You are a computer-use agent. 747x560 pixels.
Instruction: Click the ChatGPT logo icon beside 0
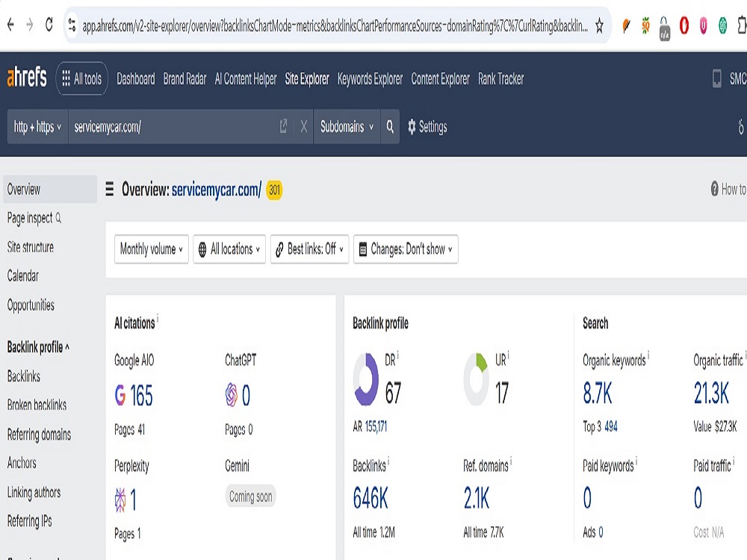(231, 395)
